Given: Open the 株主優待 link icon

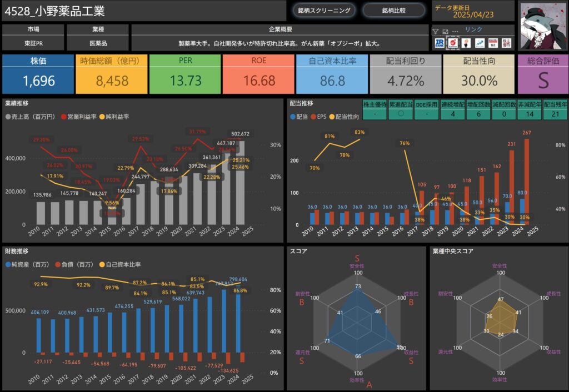Looking at the screenshot, I should click(506, 43).
